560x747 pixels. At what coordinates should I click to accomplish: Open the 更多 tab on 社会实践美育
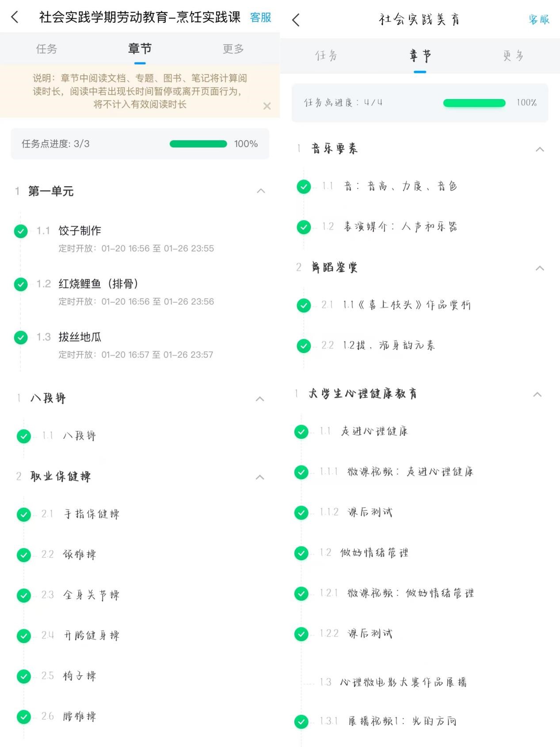[x=513, y=56]
